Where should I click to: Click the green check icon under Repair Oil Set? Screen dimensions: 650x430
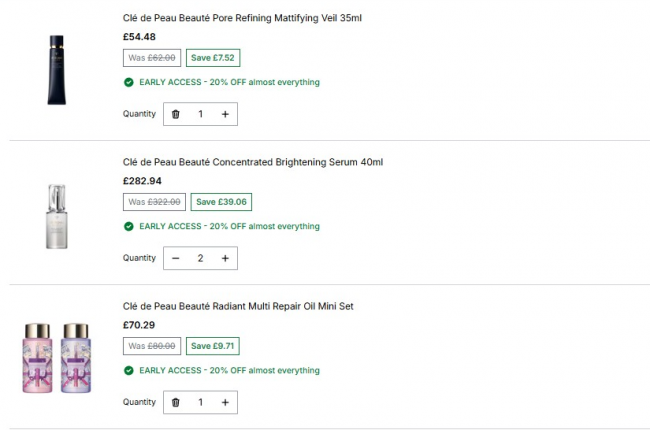(129, 370)
